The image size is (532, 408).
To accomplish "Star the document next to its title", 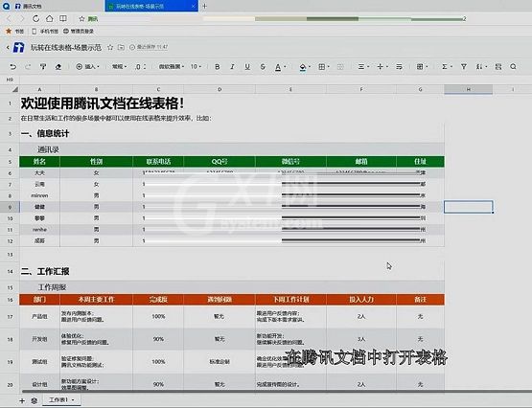I will [x=110, y=48].
